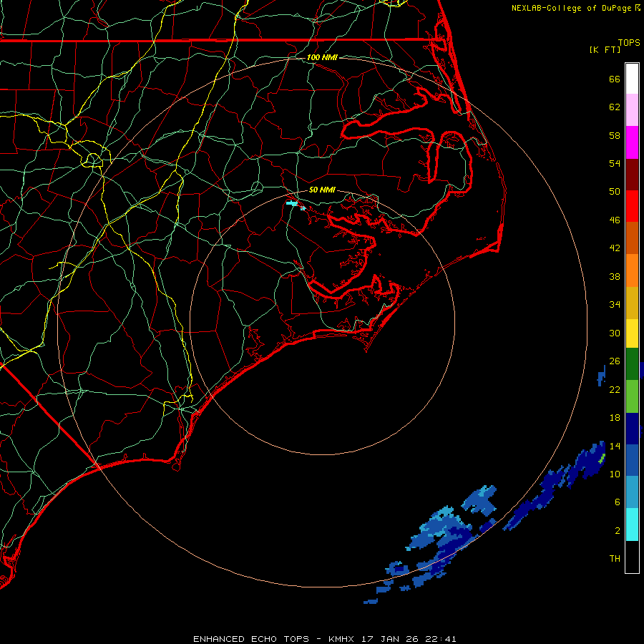
Task: Click the legend value 2
Action: pos(618,531)
